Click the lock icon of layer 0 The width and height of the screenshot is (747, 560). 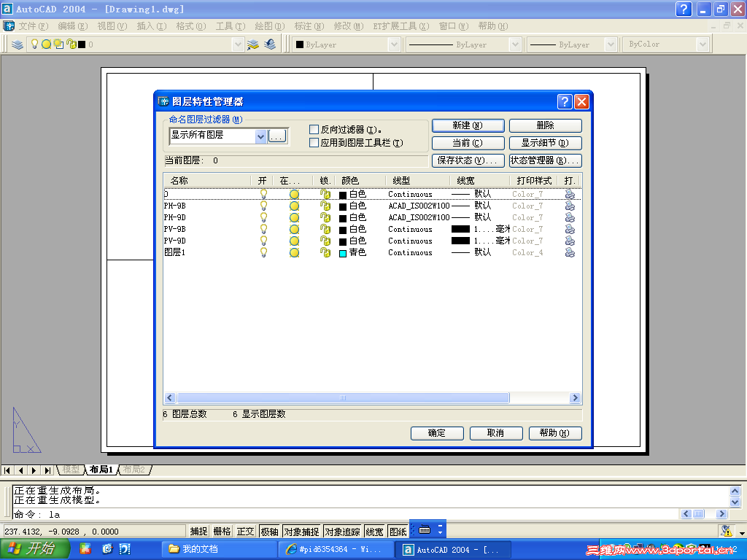tap(325, 194)
